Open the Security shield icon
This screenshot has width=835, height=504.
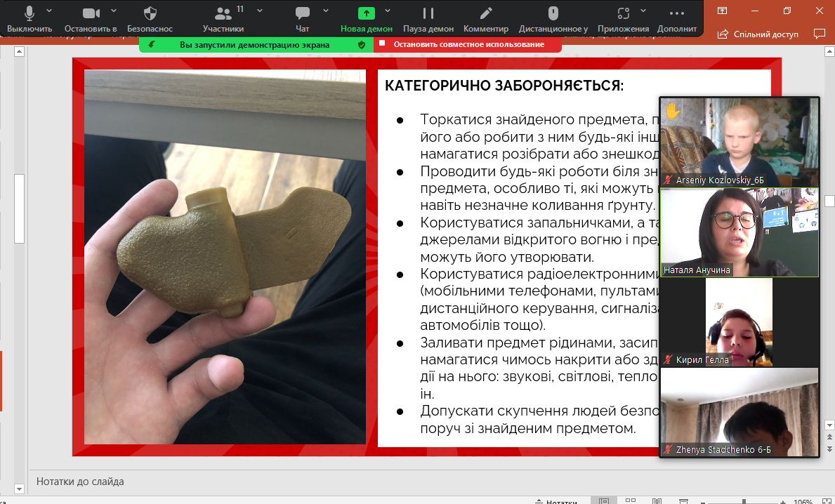(x=150, y=13)
